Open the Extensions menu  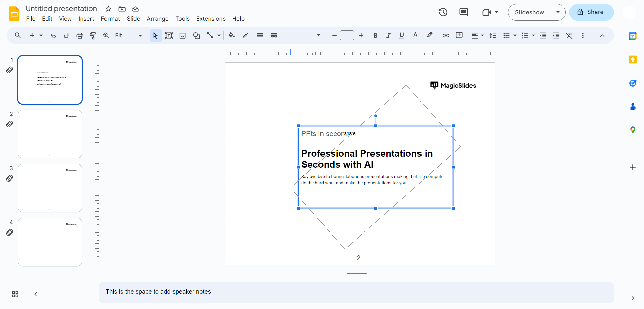211,19
